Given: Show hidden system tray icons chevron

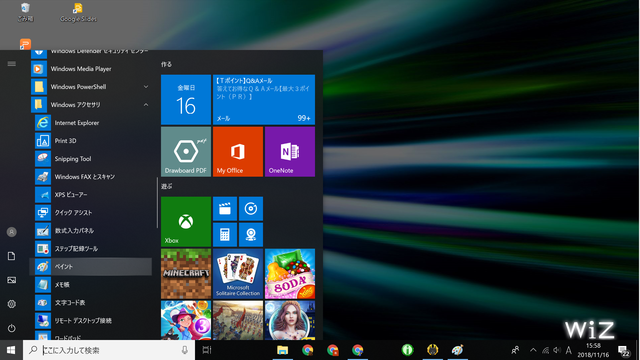Looking at the screenshot, I should coord(533,350).
